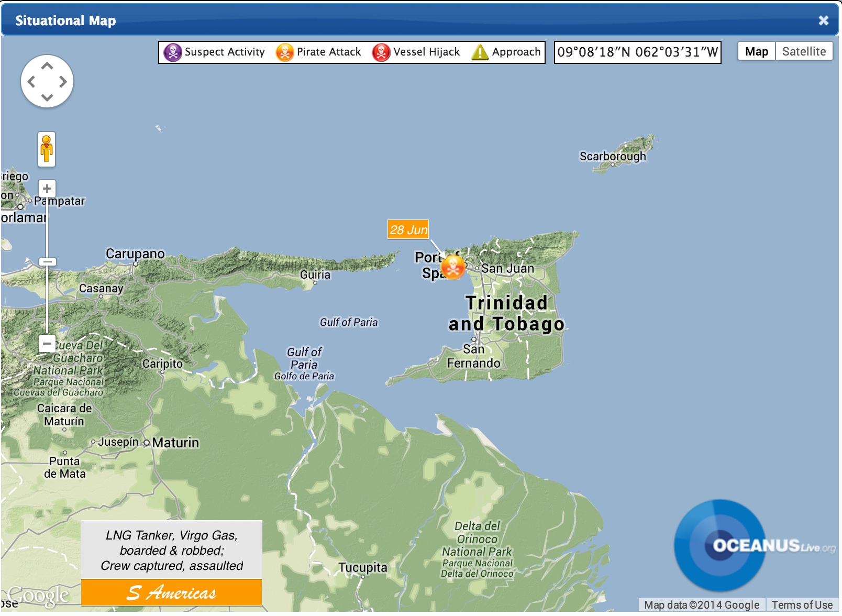Zoom in with the plus button

click(x=47, y=189)
